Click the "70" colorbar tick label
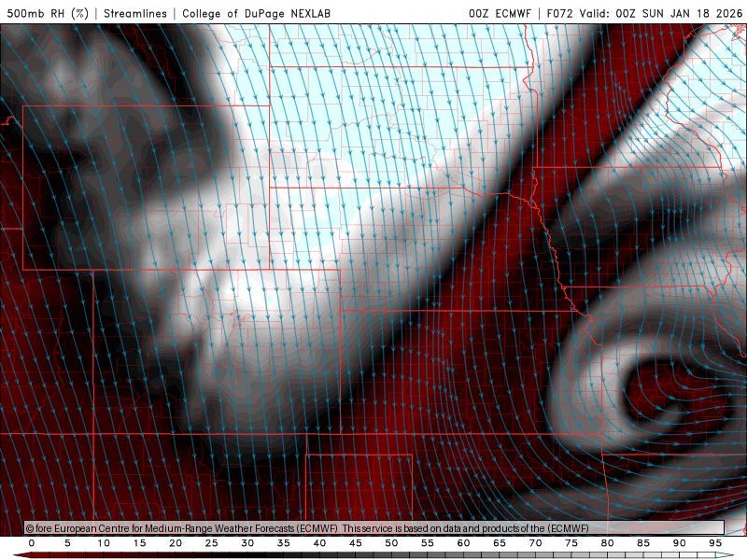The image size is (747, 560). coord(535,543)
